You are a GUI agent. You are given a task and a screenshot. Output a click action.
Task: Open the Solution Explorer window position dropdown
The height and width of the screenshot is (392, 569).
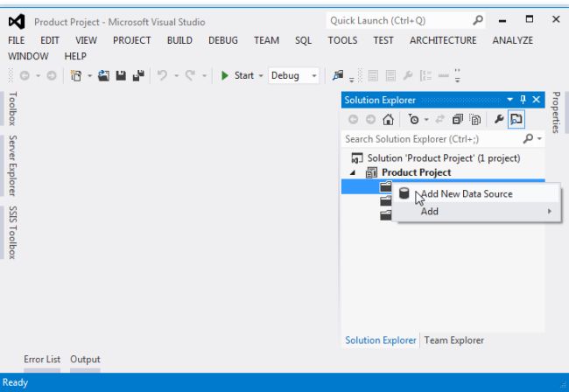pos(509,100)
